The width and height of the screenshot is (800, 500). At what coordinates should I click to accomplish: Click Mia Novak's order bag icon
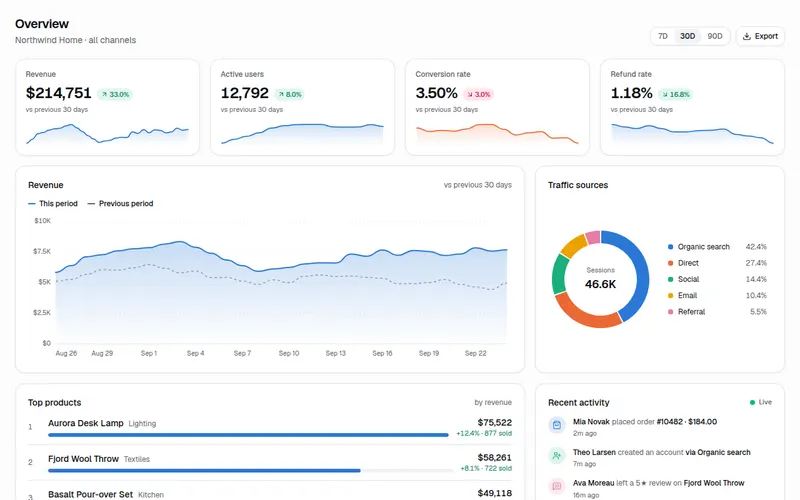pyautogui.click(x=557, y=425)
